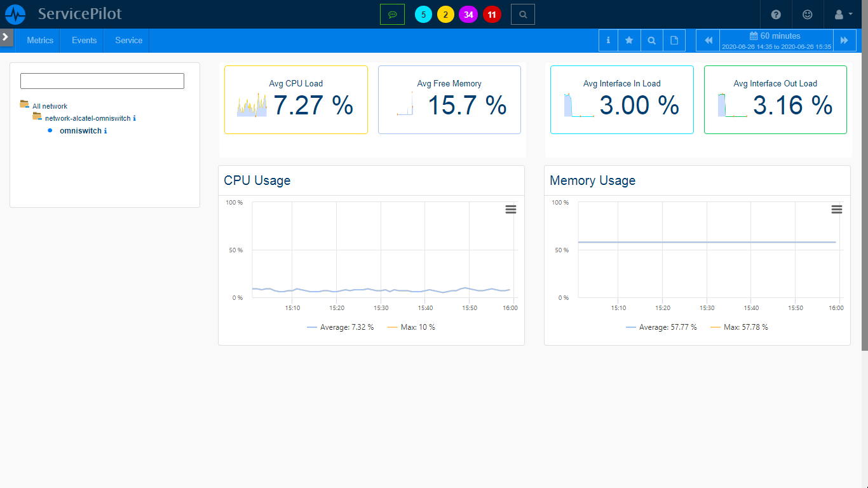Open the Metrics tab
868x488 pixels.
click(40, 40)
